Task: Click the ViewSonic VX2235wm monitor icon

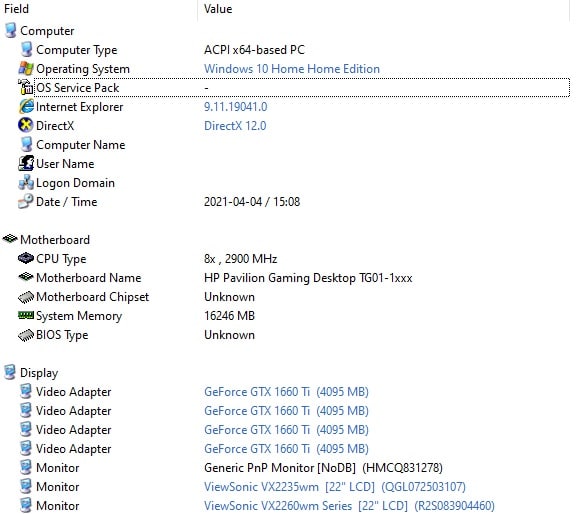Action: pyautogui.click(x=26, y=486)
